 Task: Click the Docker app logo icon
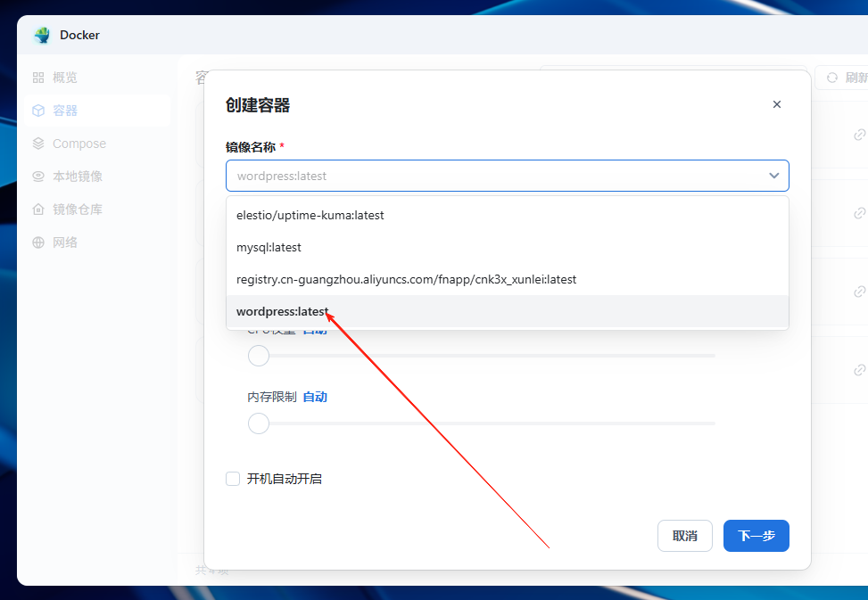(x=42, y=35)
